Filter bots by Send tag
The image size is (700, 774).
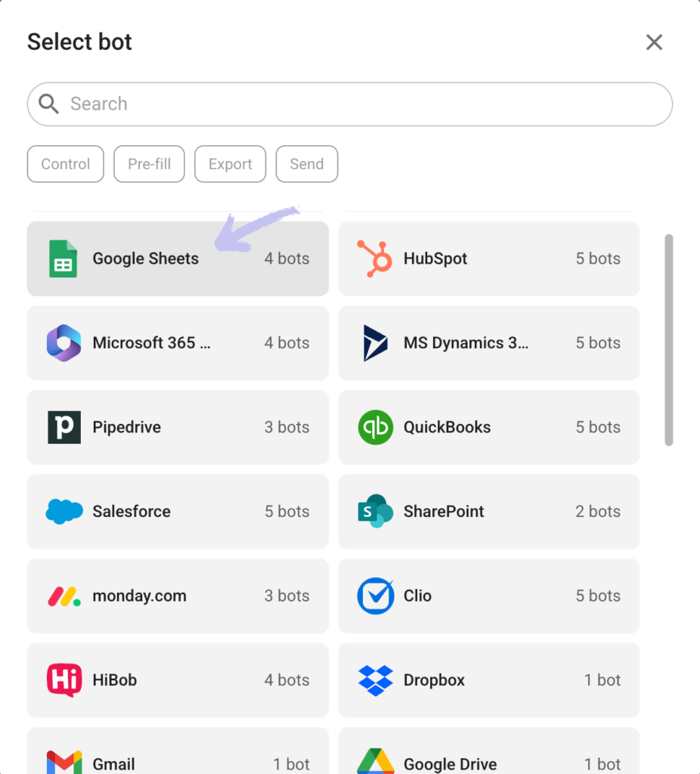307,164
